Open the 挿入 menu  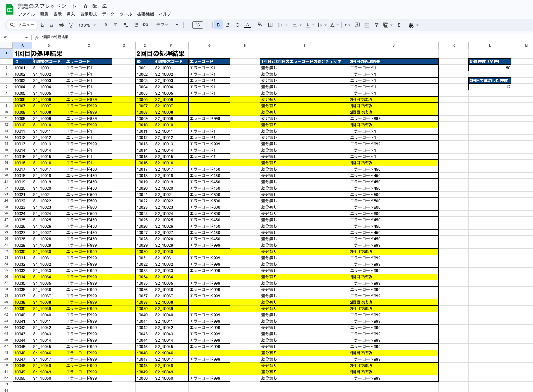(71, 14)
